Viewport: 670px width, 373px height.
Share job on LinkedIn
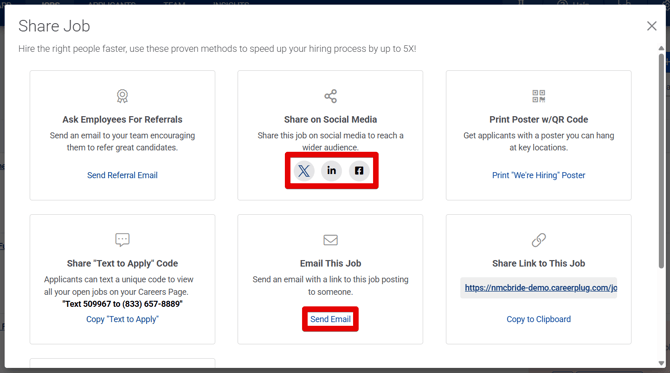(x=332, y=171)
